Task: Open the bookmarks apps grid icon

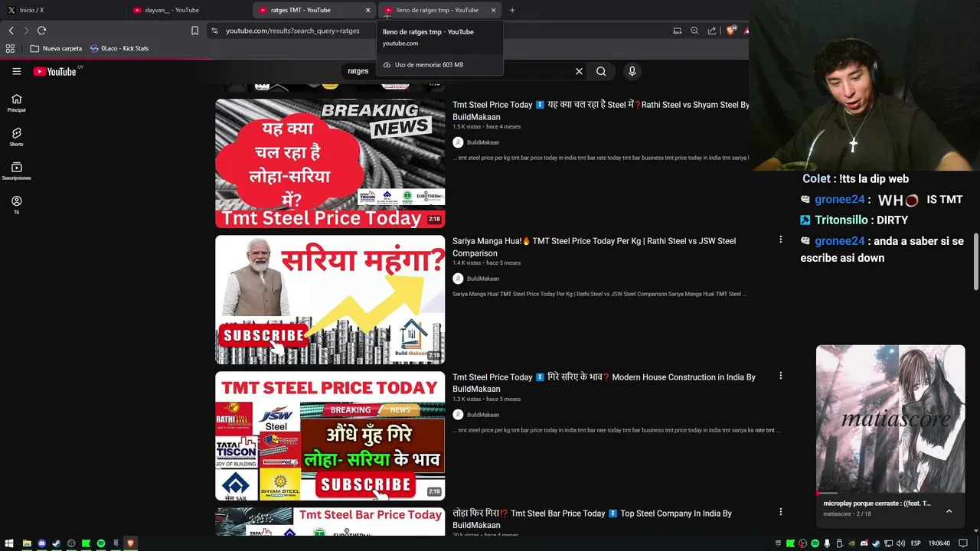Action: click(10, 48)
